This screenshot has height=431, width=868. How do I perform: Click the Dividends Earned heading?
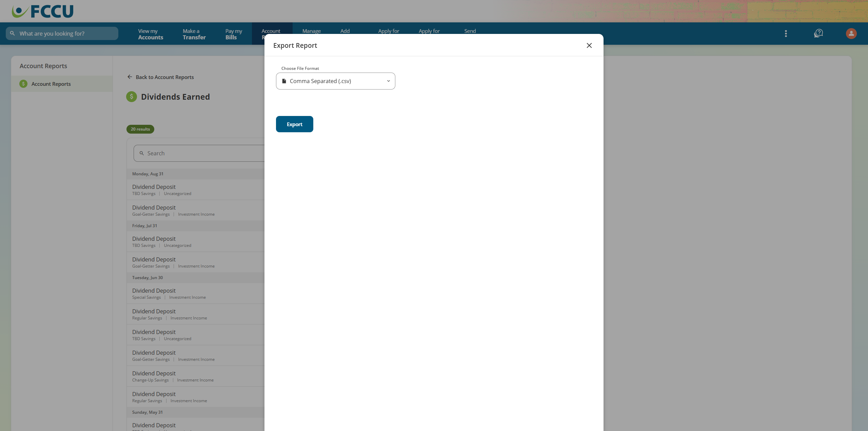175,97
